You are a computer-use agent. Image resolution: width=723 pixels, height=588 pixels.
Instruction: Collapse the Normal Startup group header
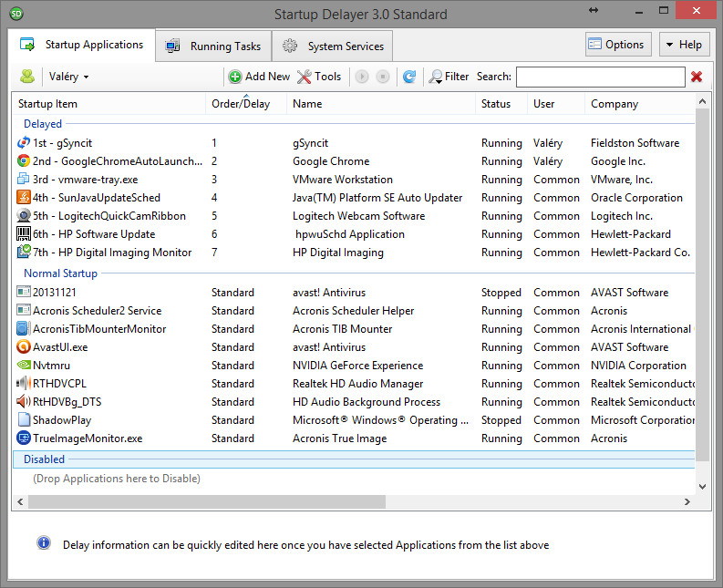(60, 273)
